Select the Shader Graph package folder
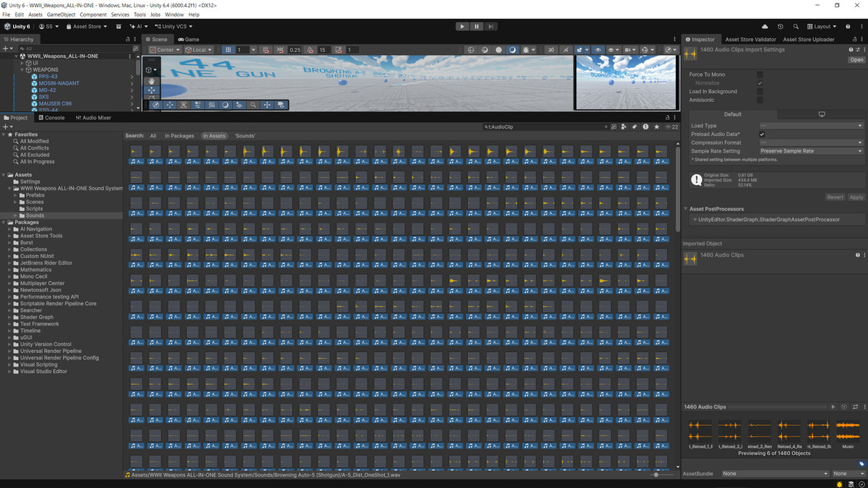 tap(36, 317)
